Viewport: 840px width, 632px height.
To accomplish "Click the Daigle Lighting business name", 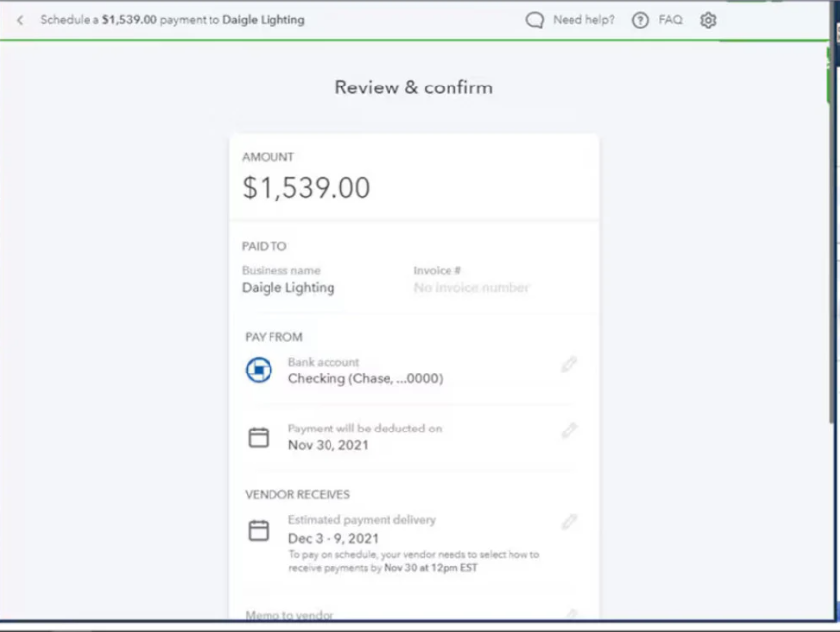I will [x=288, y=288].
